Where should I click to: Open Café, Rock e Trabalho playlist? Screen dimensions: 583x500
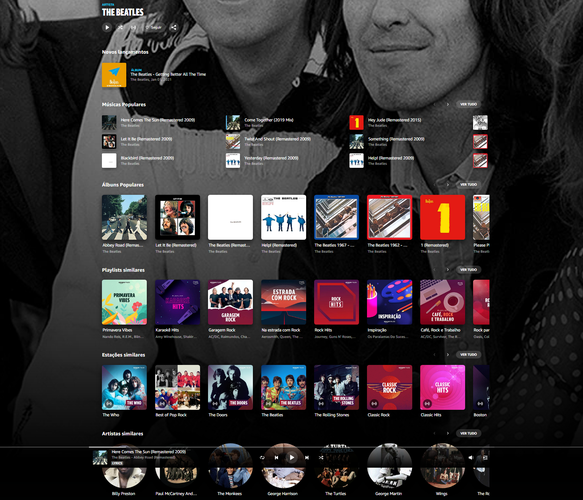pos(442,302)
